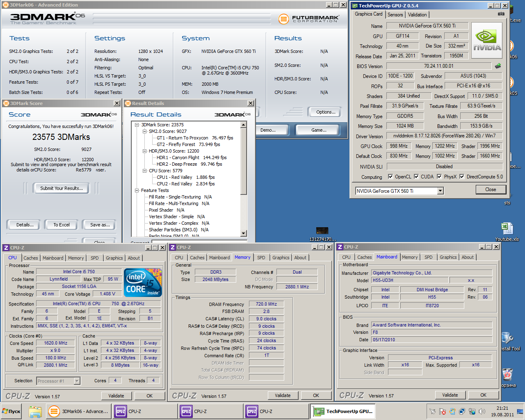Viewport: 525px width, 420px height.
Task: Click the BIOS save chip icon in GPU-Z
Action: (x=498, y=66)
